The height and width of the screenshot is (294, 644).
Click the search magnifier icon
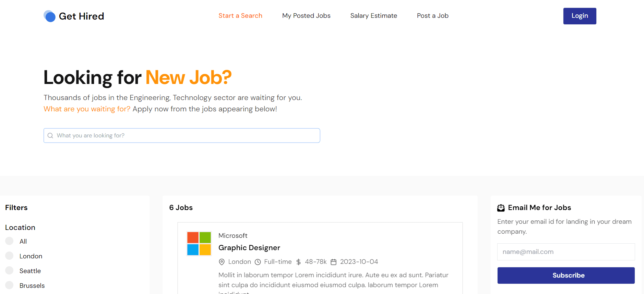[50, 136]
